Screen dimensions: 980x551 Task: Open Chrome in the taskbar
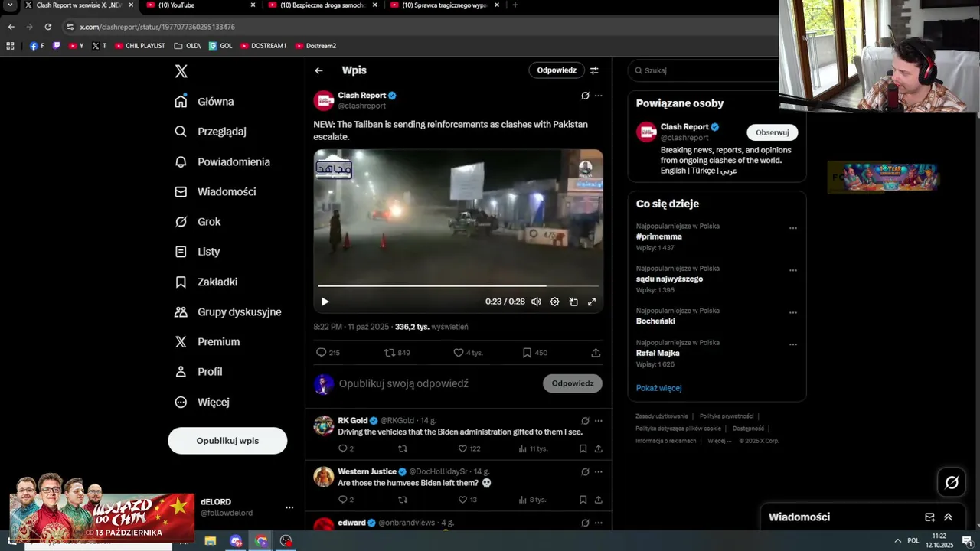pos(261,541)
